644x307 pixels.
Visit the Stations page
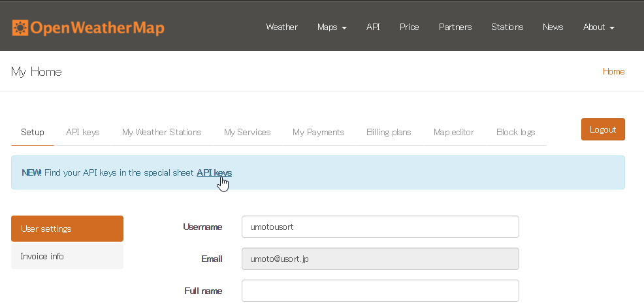(x=507, y=27)
